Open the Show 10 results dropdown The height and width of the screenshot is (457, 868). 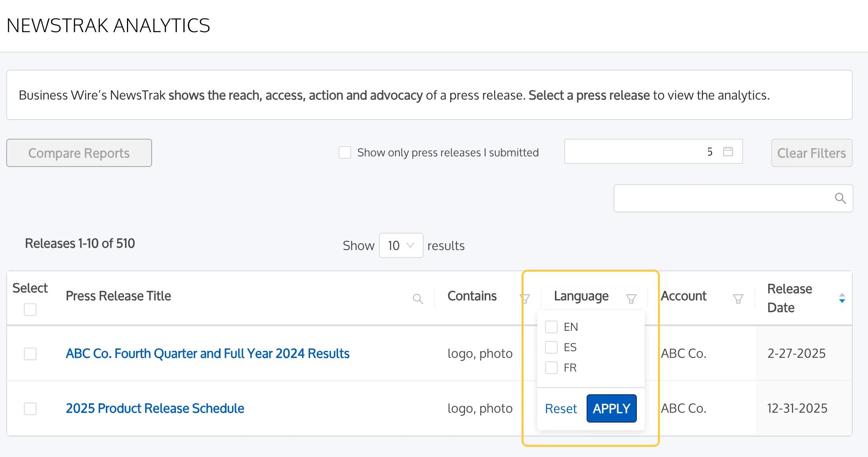[x=401, y=245]
